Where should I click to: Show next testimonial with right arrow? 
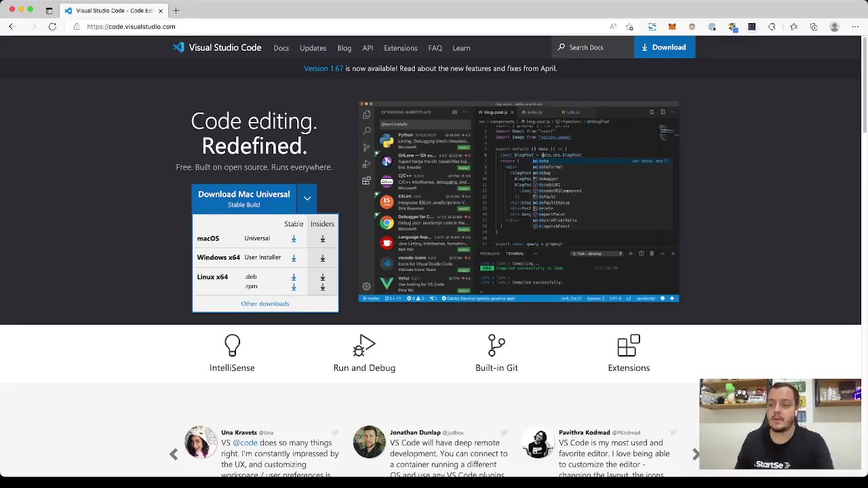tap(695, 455)
